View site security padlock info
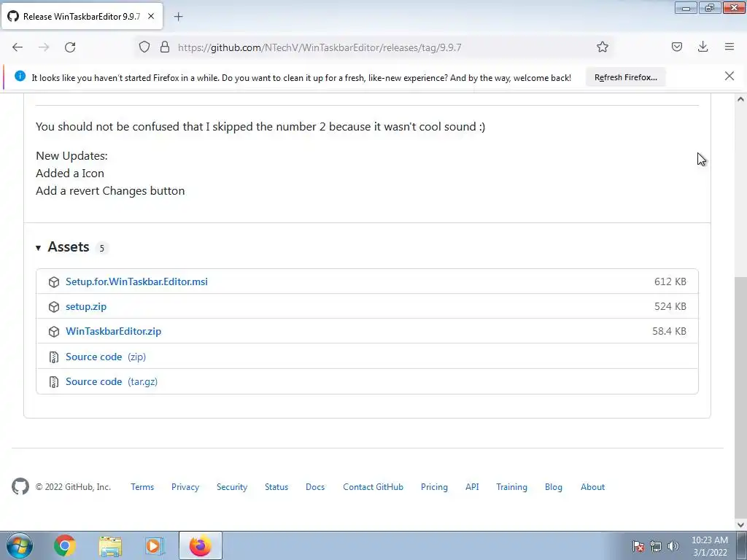 (165, 47)
